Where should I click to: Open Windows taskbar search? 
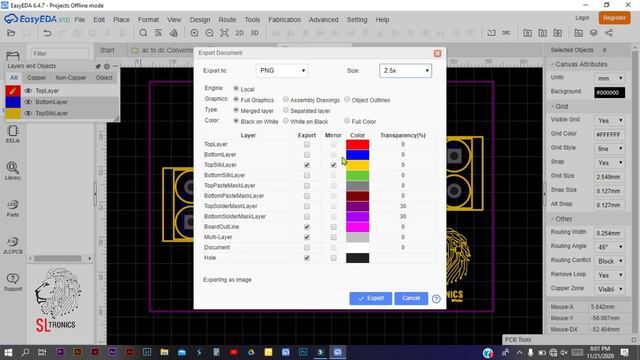point(25,352)
